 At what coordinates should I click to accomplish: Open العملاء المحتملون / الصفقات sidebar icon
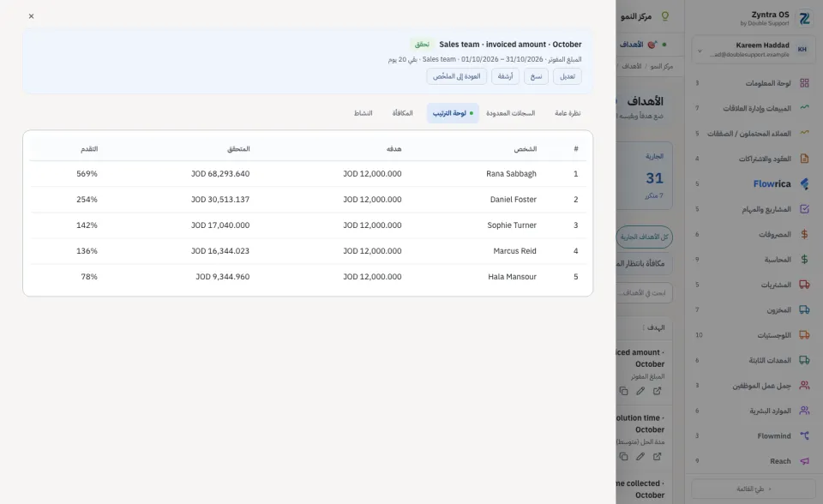point(804,134)
